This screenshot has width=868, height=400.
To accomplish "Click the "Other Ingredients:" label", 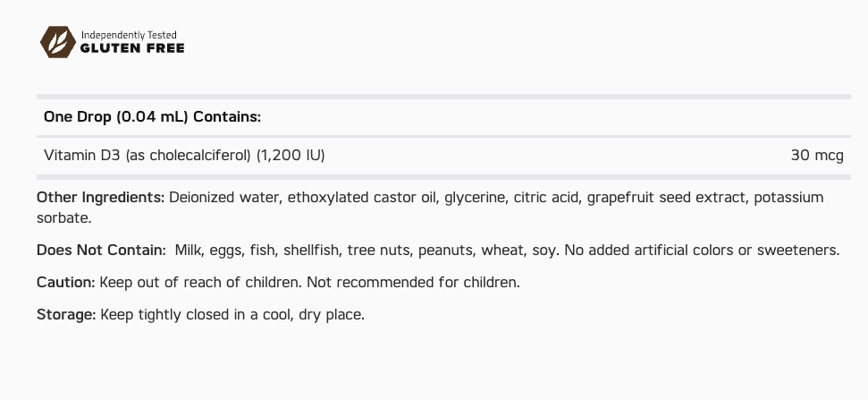I will [x=100, y=197].
